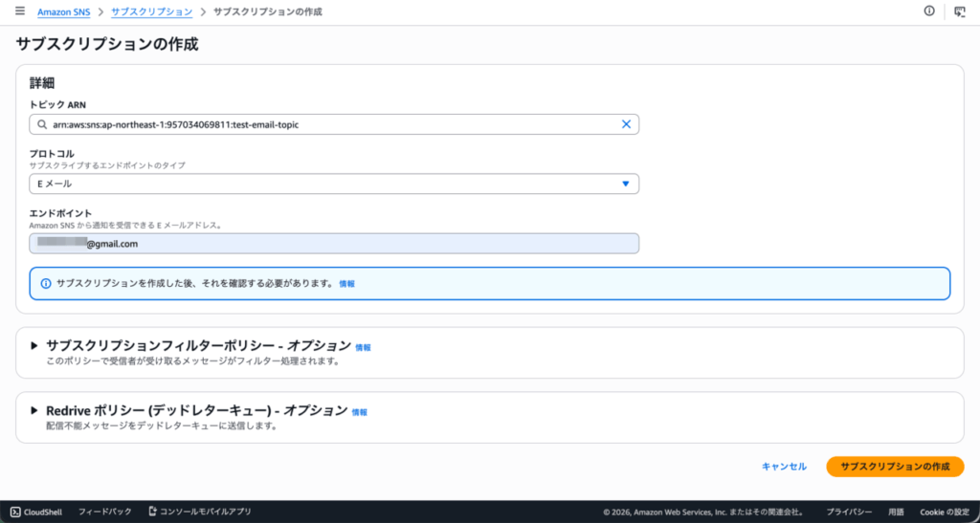Screen dimensions: 980x523
Task: Go to Amazon SNS breadcrumb
Action: pos(64,11)
